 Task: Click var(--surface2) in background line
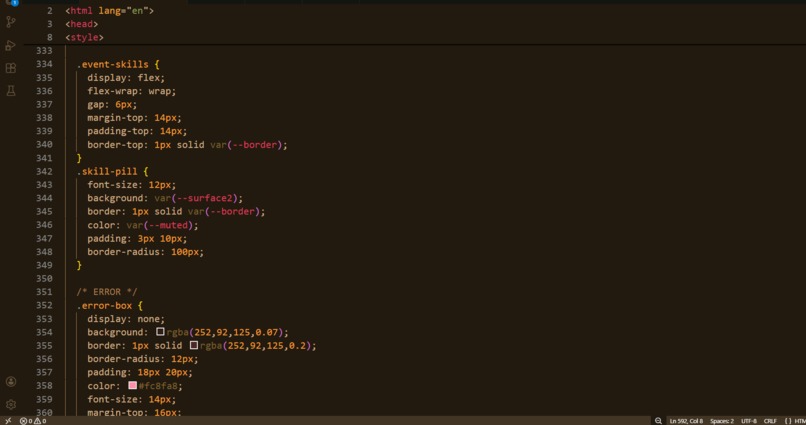pyautogui.click(x=198, y=198)
